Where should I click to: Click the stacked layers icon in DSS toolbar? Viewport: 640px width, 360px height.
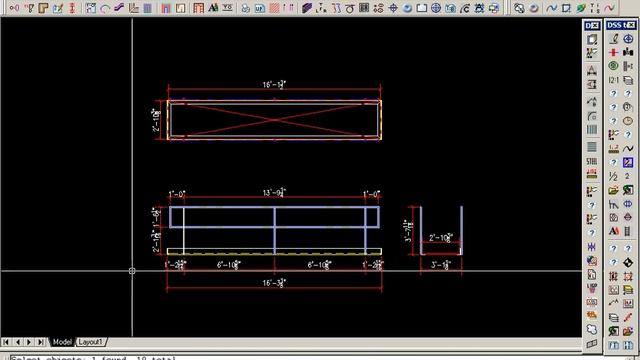(628, 80)
